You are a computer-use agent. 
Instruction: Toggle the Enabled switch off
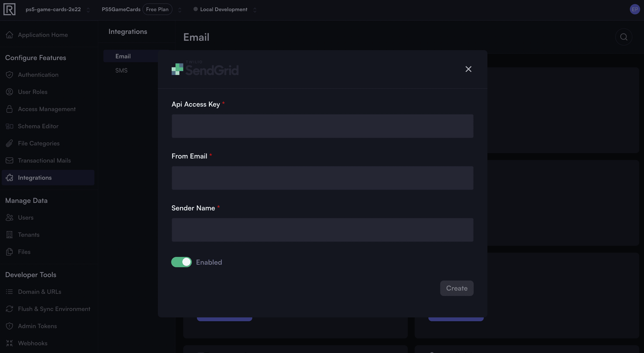pyautogui.click(x=181, y=262)
